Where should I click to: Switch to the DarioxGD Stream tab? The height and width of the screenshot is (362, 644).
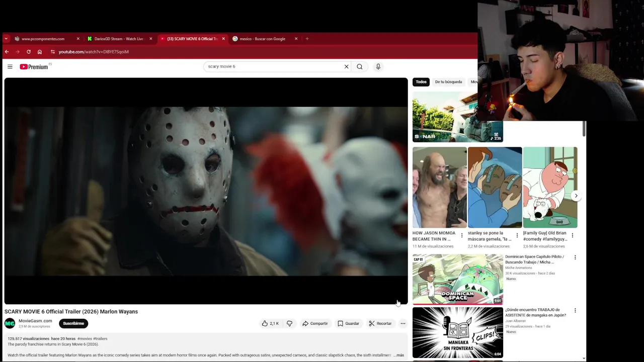coord(119,39)
